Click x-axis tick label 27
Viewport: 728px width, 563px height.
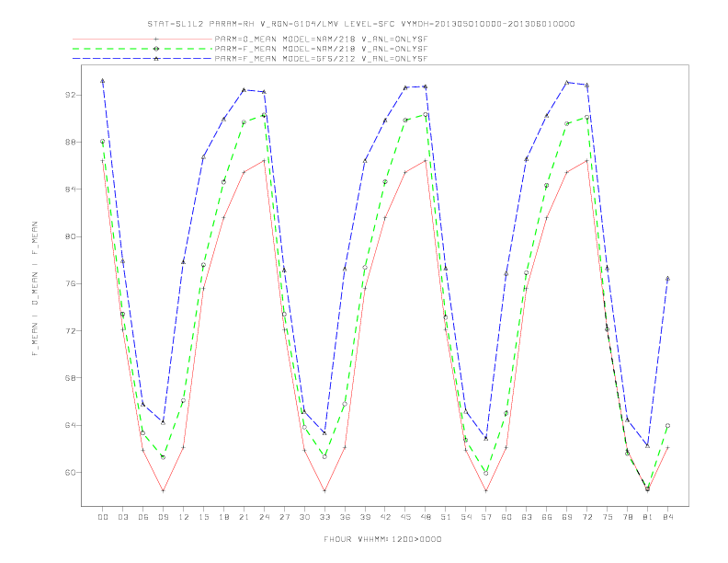tap(284, 517)
